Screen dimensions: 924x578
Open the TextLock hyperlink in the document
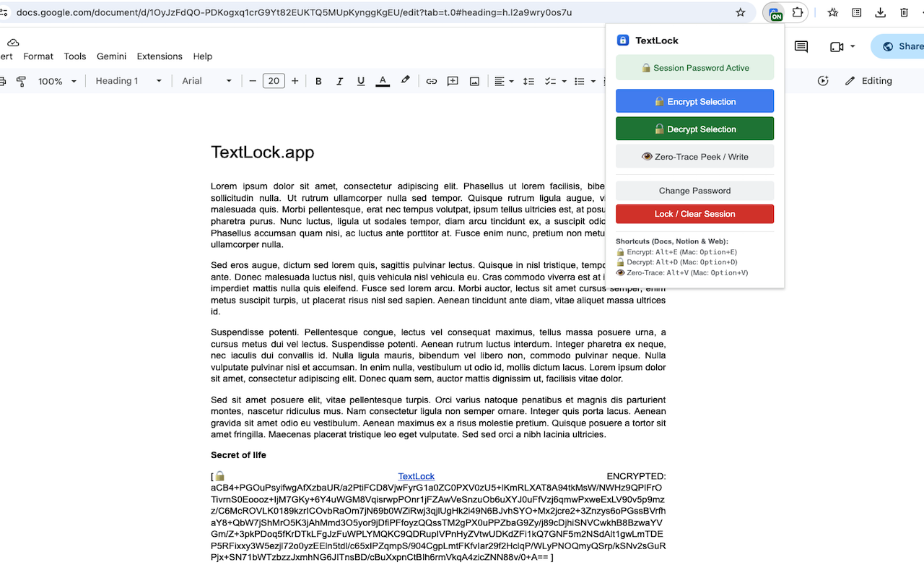[x=416, y=476]
